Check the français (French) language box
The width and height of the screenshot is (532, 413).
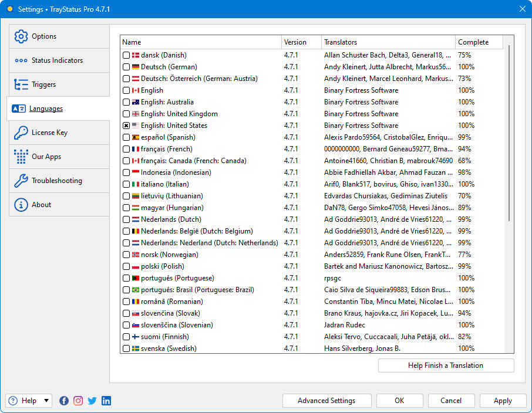coord(126,148)
